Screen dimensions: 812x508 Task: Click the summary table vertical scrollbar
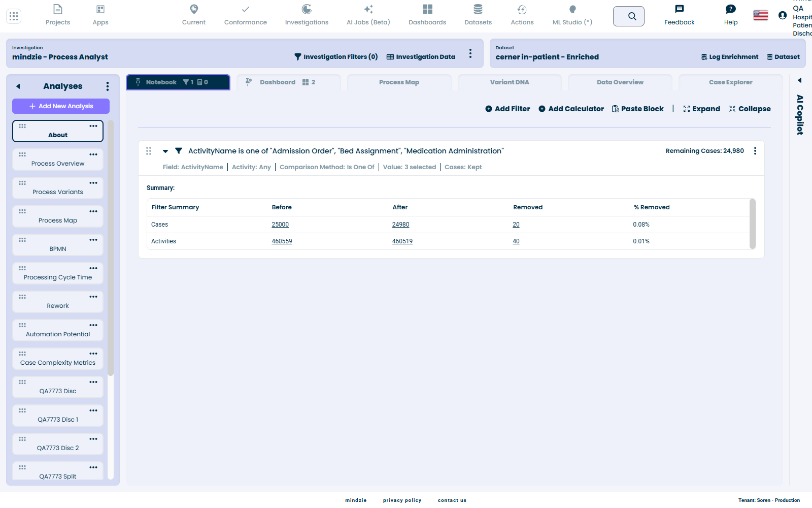tap(753, 224)
